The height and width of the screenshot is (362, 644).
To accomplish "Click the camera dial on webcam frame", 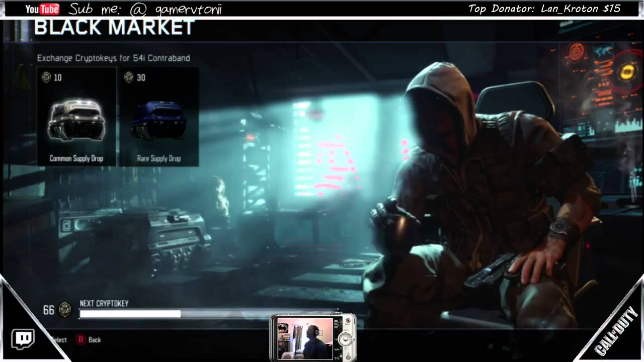I will [345, 339].
